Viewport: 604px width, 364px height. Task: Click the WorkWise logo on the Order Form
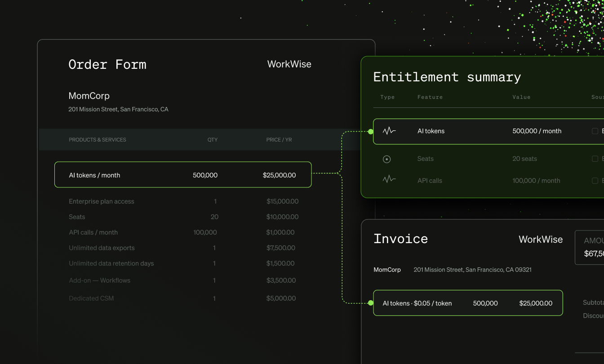pos(289,64)
